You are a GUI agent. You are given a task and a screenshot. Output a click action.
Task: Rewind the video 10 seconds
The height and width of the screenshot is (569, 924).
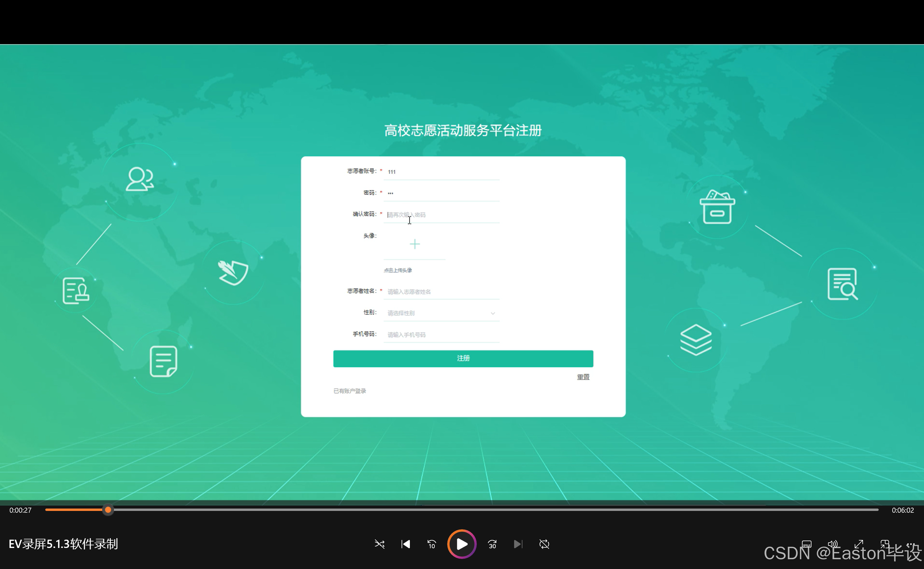tap(431, 544)
